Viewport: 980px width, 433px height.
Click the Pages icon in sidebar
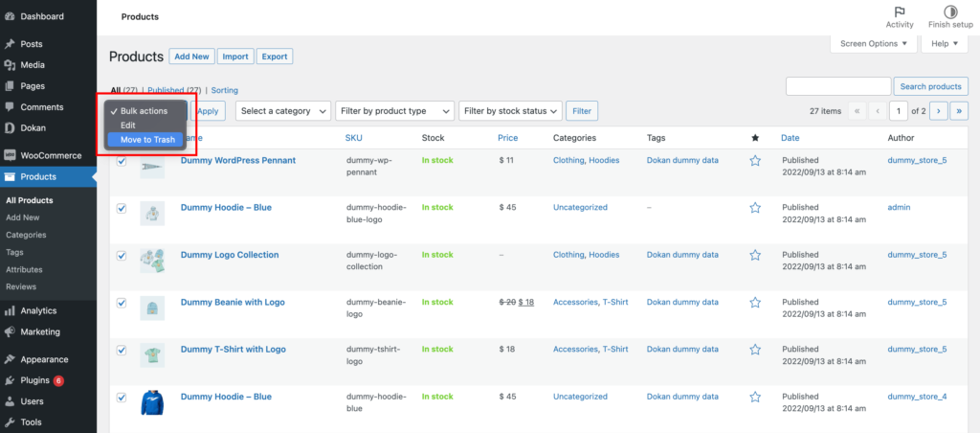pyautogui.click(x=10, y=86)
